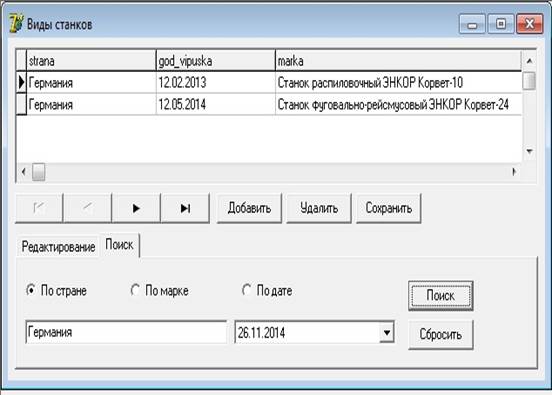552x395 pixels.
Task: Open the date picker dropdown arrow
Action: [x=387, y=332]
